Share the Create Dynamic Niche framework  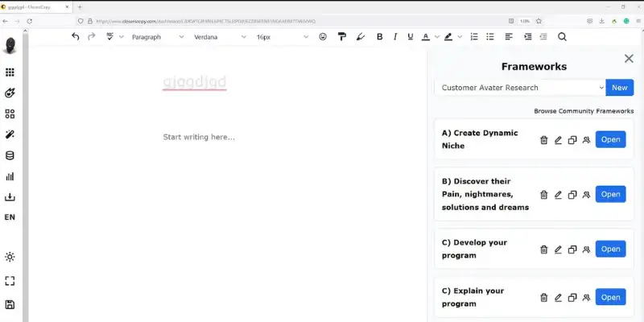tap(586, 139)
